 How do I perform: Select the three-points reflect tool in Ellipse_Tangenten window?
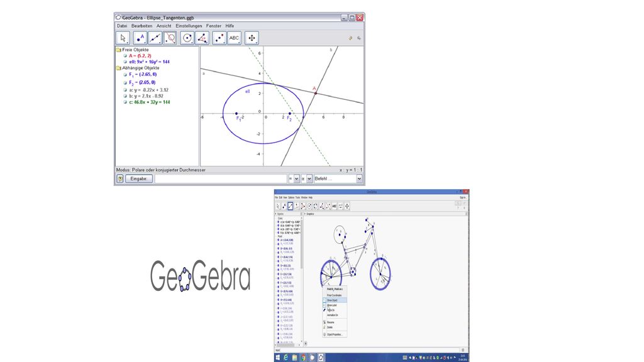(219, 38)
